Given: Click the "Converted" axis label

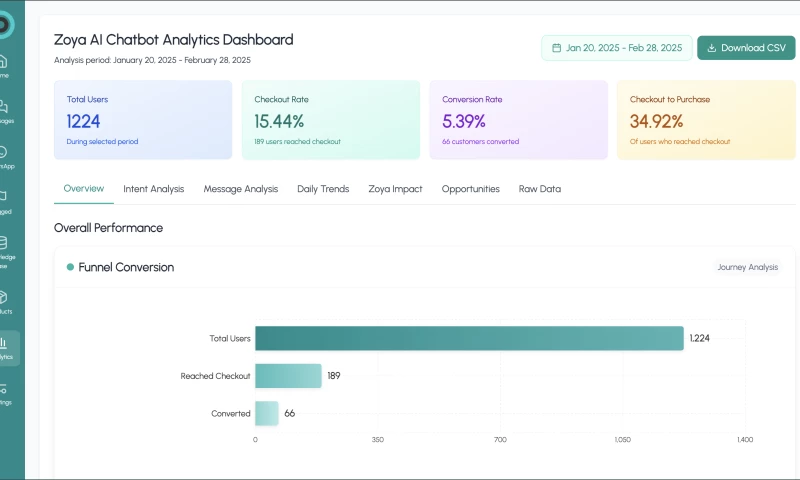Looking at the screenshot, I should (x=231, y=414).
